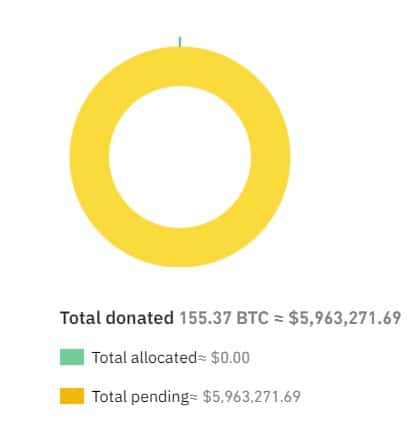Click the word "donated" in the summary line
The image size is (420, 441).
coord(140,318)
